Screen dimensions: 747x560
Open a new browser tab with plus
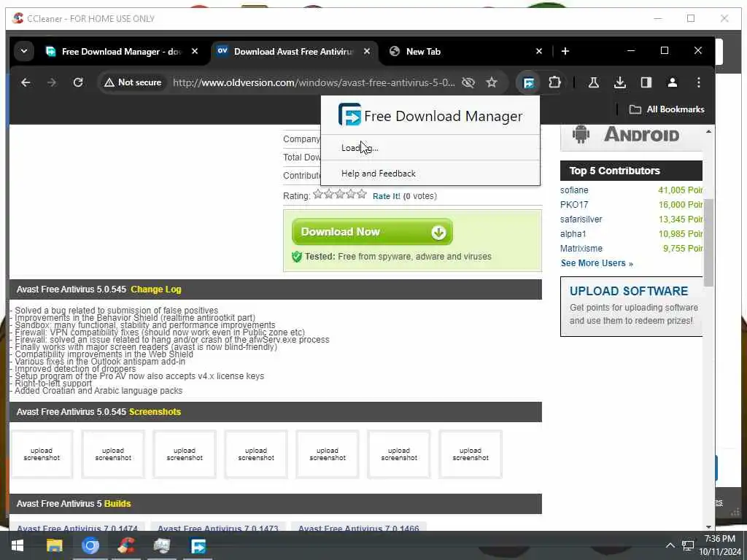pyautogui.click(x=565, y=52)
